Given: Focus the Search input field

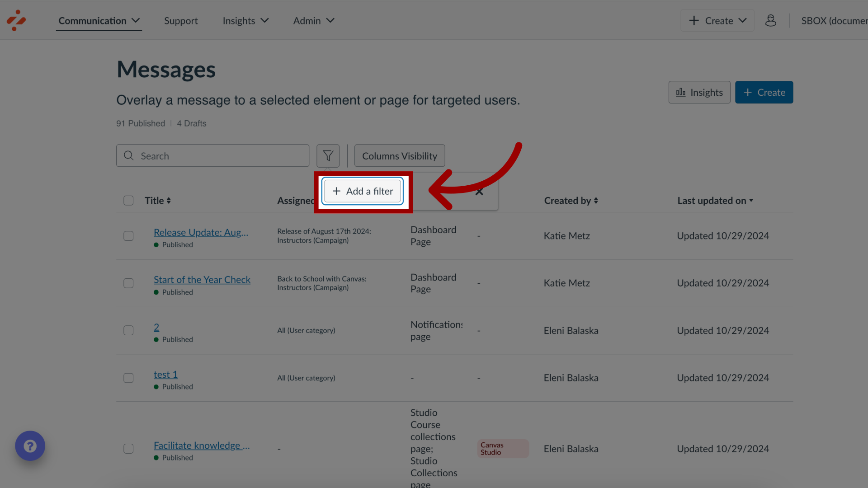Looking at the screenshot, I should (x=212, y=156).
